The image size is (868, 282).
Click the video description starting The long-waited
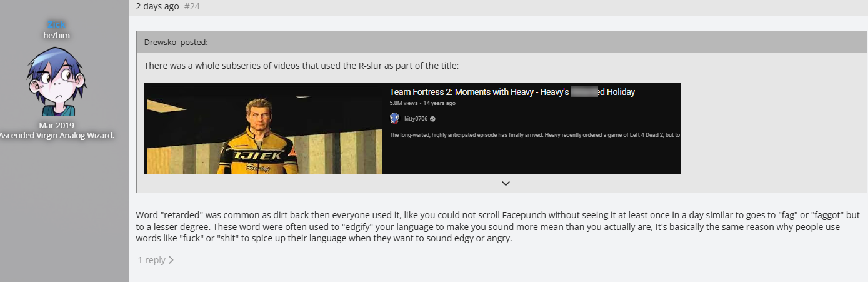click(x=534, y=134)
